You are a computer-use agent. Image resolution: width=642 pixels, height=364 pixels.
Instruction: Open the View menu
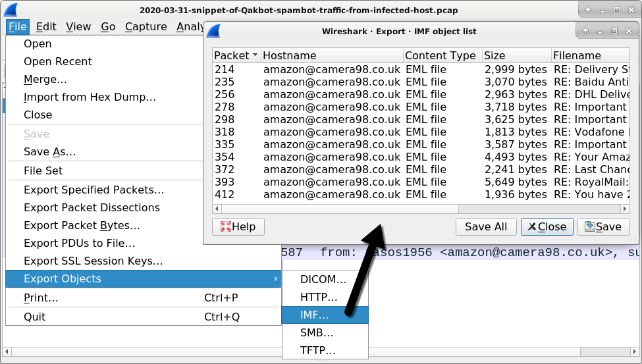tap(78, 26)
